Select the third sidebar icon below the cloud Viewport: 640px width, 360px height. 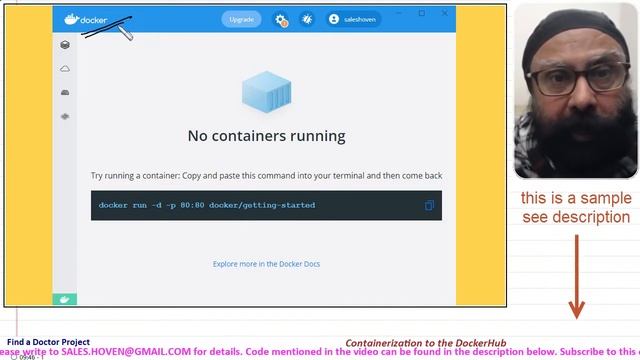(x=65, y=93)
